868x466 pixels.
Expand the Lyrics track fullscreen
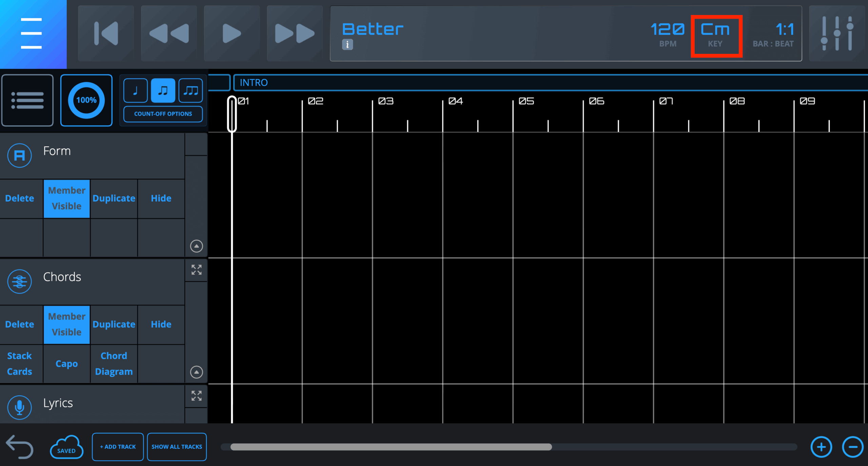click(x=196, y=396)
